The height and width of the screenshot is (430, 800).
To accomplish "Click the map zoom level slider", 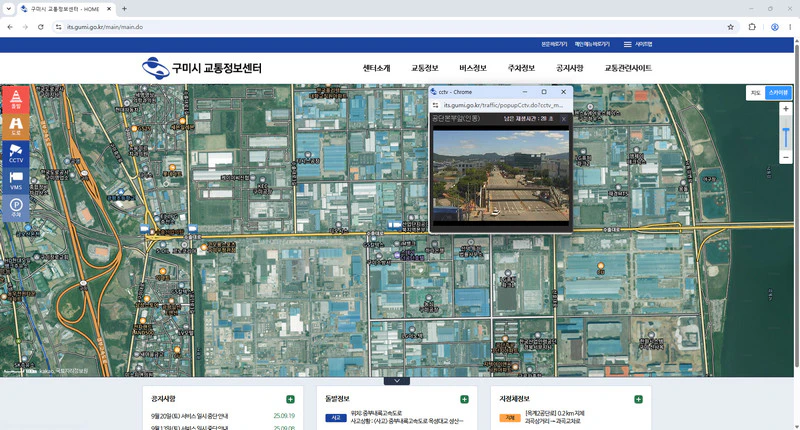I will click(x=786, y=137).
